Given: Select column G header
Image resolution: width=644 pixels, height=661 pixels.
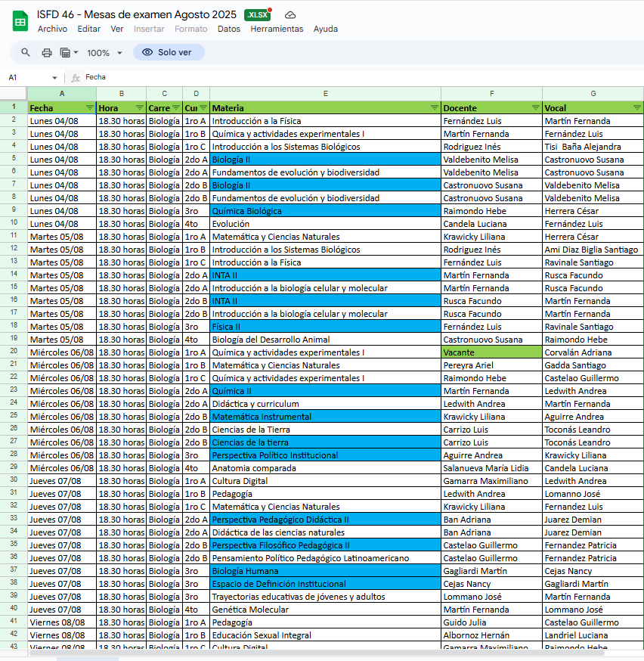Looking at the screenshot, I should point(593,94).
